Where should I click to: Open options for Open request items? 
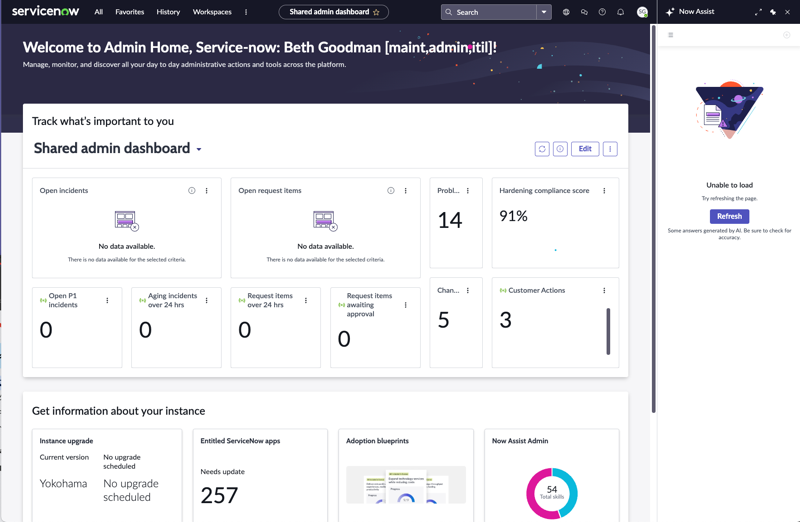406,190
